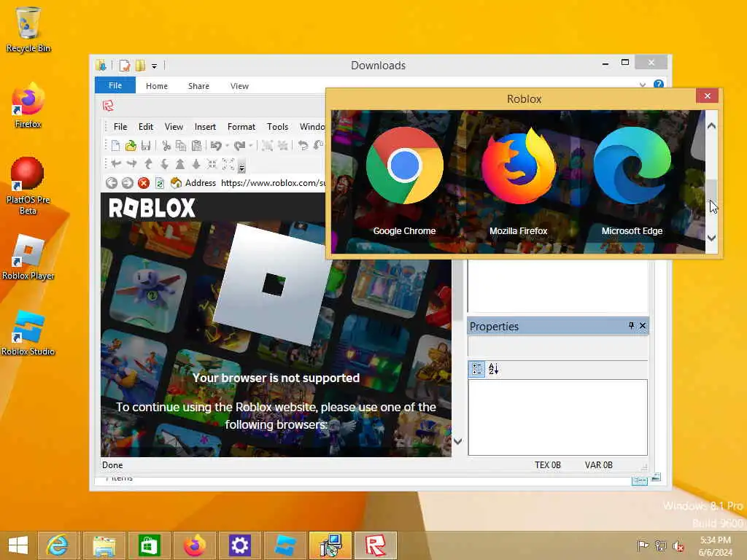Open Internet Explorer from the taskbar

tap(58, 545)
